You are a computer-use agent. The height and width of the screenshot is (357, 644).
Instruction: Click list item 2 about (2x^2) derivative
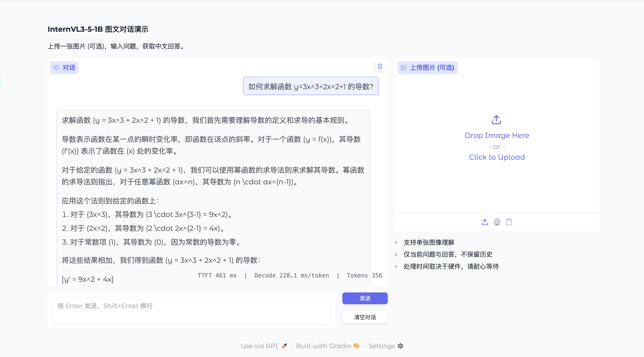144,228
